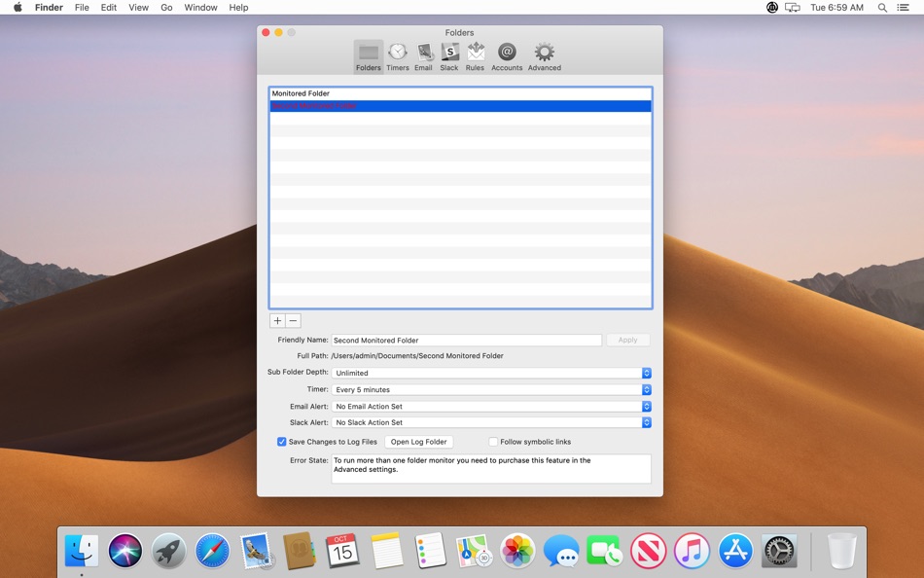This screenshot has width=924, height=578.
Task: Select the Monitored Folder row
Action: (460, 93)
